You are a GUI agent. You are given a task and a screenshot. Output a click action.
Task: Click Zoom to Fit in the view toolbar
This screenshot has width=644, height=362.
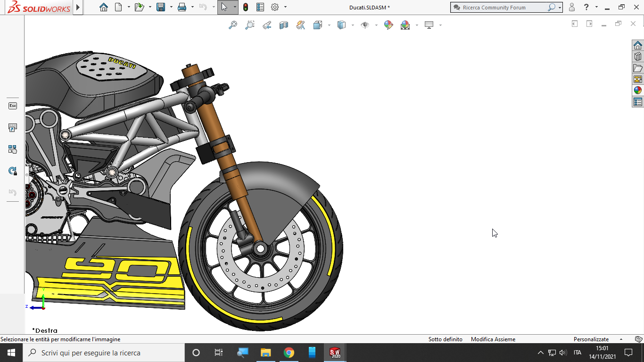(x=233, y=25)
